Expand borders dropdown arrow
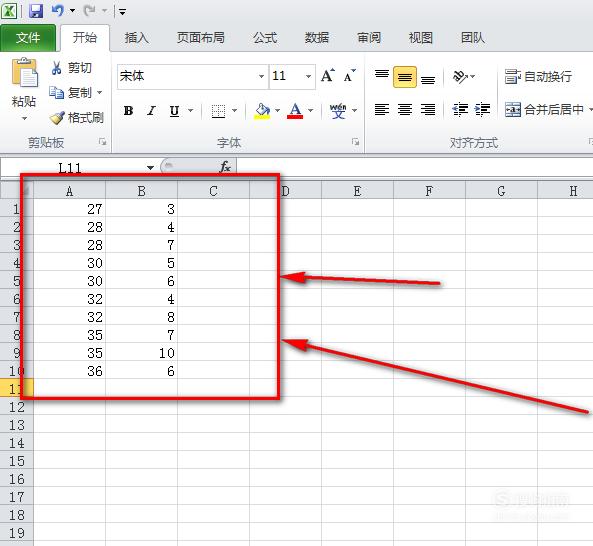Viewport: 593px width, 546px height. (234, 111)
